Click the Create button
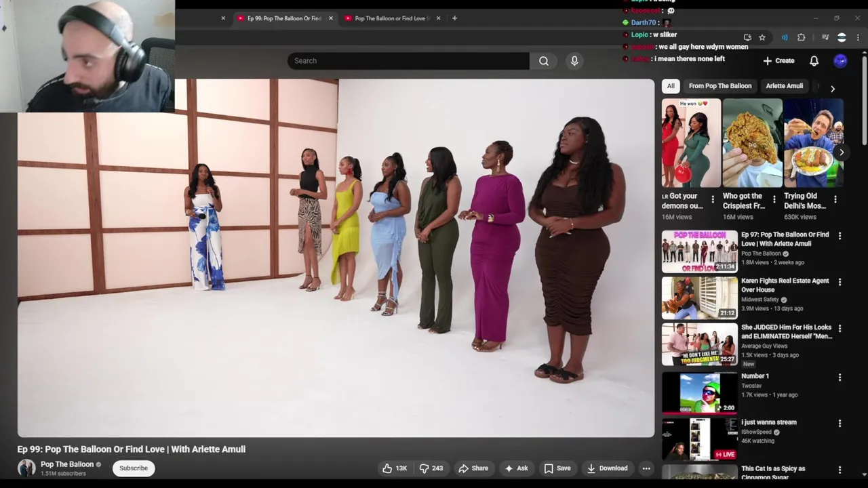This screenshot has width=868, height=488. 778,61
